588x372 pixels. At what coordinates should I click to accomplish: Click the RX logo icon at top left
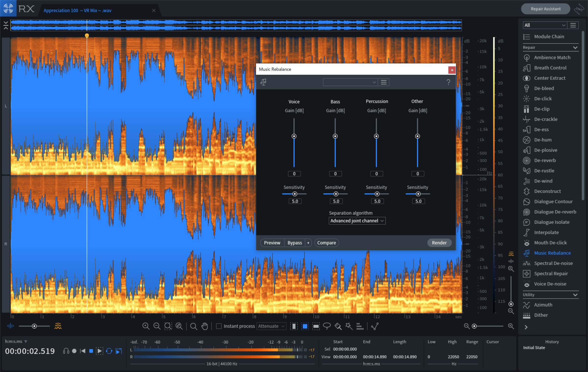pos(8,8)
